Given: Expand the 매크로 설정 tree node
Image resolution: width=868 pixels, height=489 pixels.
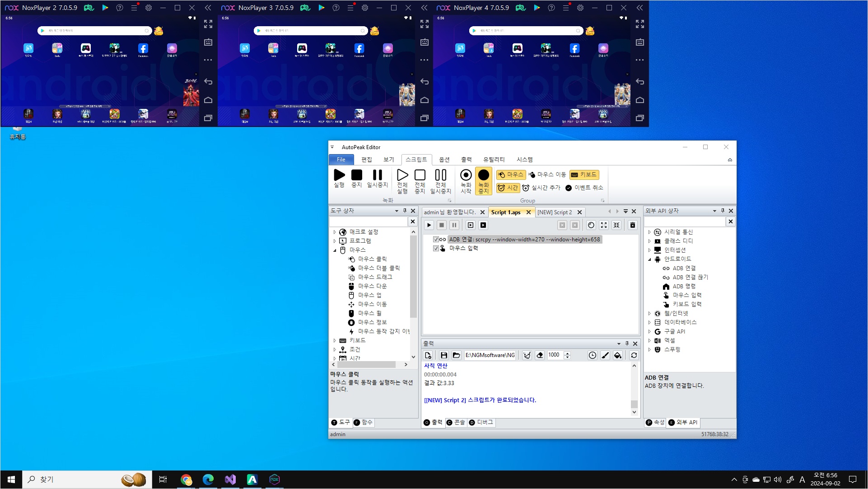Looking at the screenshot, I should 335,232.
